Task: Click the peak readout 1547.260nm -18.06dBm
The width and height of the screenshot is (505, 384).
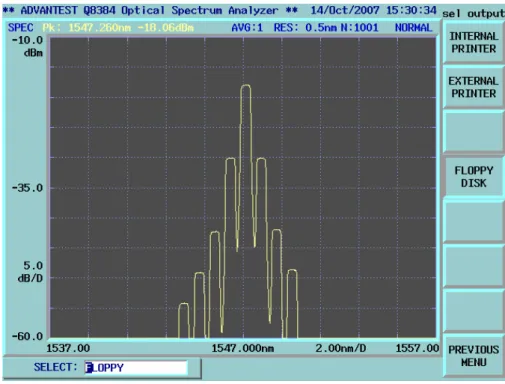Action: [118, 28]
